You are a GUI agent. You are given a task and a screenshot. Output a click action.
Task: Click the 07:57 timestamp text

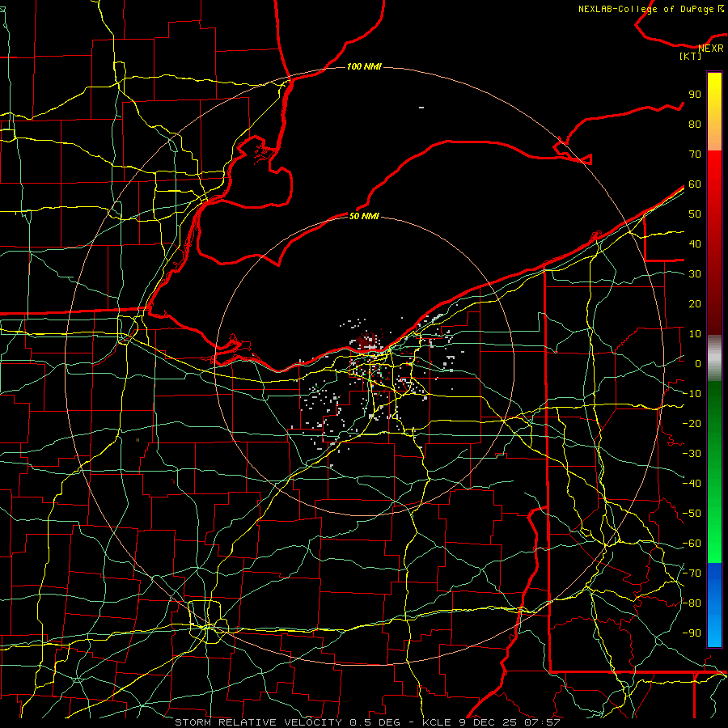[x=542, y=722]
